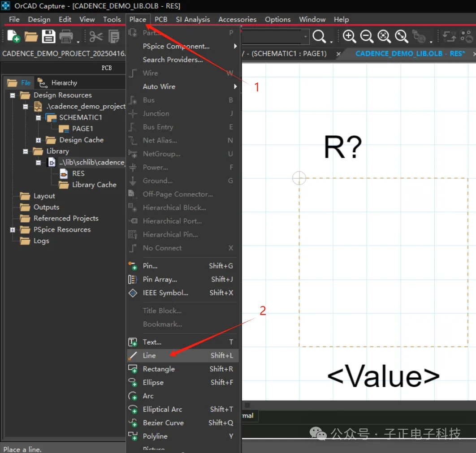Select the Arc tool icon

[x=133, y=396]
